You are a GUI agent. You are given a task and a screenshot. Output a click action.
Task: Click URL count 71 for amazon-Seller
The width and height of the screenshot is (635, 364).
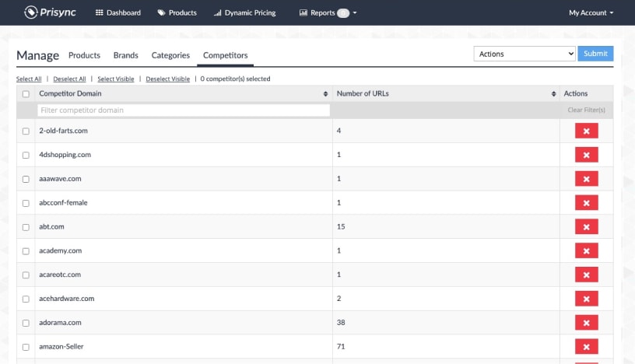pos(341,346)
